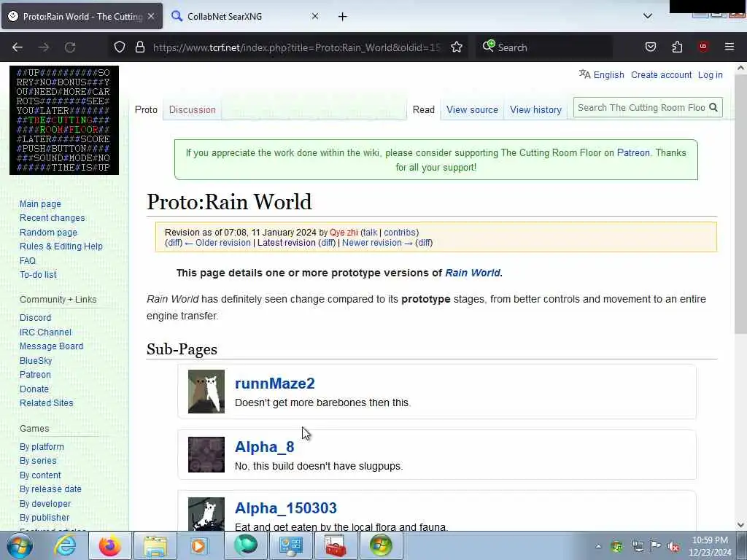Open the IRC Channel link
This screenshot has height=560, width=747.
tap(45, 332)
